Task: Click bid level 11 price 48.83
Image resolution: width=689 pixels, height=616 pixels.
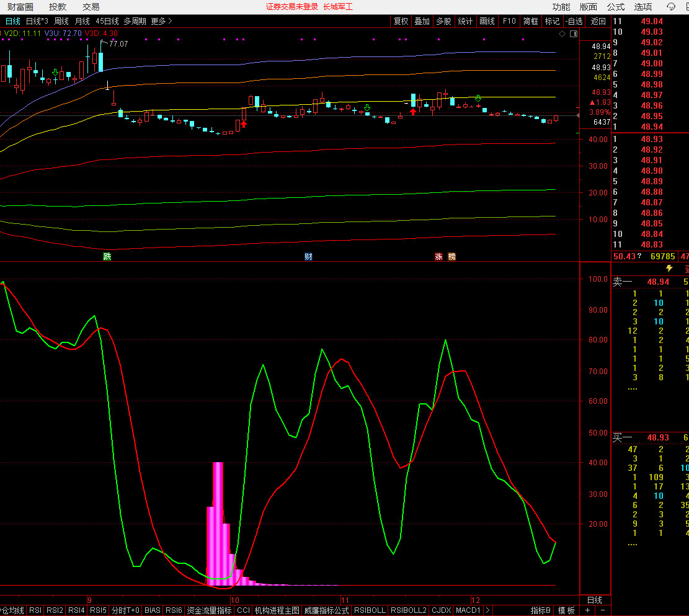Action: [652, 244]
